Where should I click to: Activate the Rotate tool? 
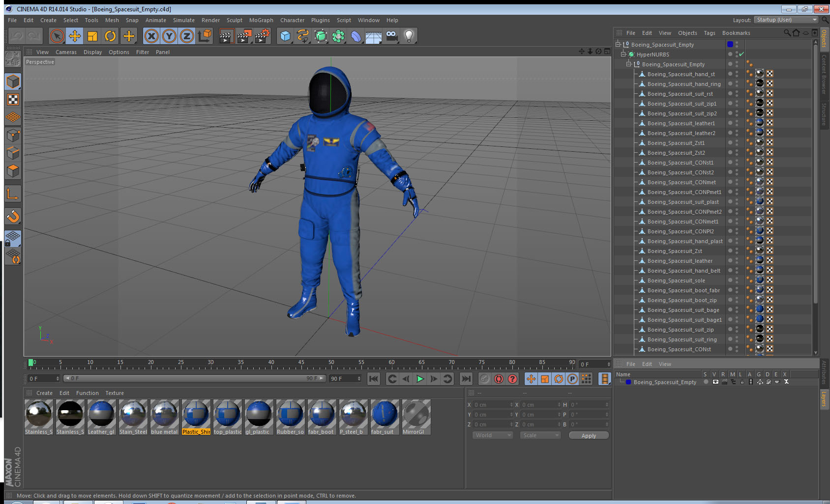[x=110, y=36]
